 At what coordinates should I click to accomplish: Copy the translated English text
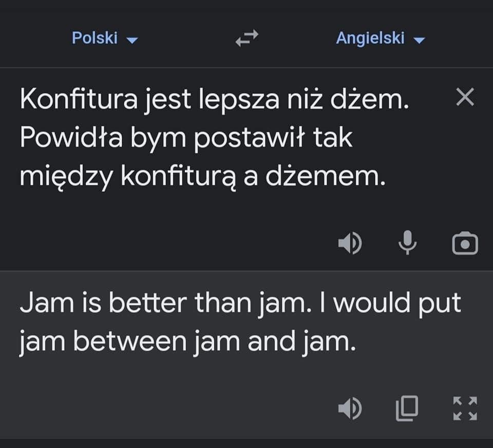(x=407, y=408)
